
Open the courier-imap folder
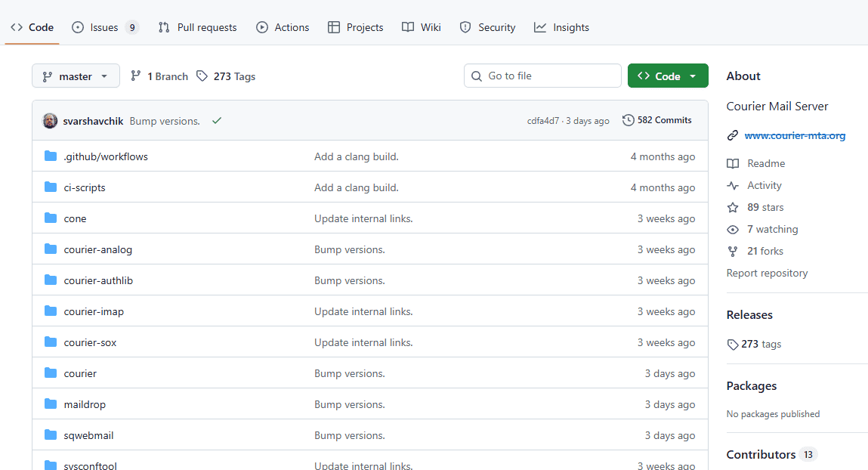point(94,311)
